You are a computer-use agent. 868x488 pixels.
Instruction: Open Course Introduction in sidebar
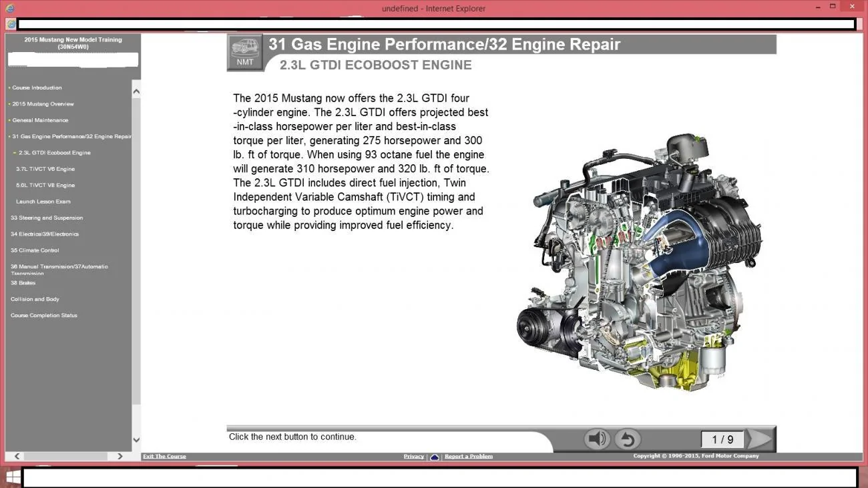click(x=37, y=87)
